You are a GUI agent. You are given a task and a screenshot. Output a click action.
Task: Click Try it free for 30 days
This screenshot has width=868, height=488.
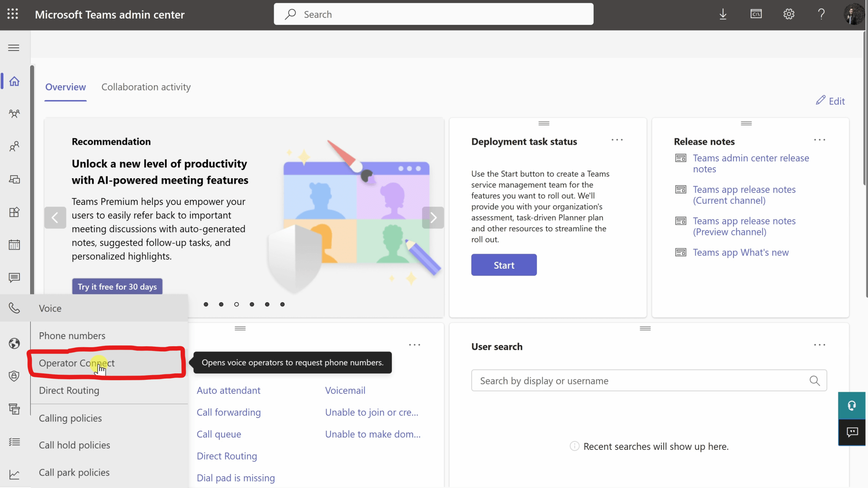pyautogui.click(x=117, y=286)
